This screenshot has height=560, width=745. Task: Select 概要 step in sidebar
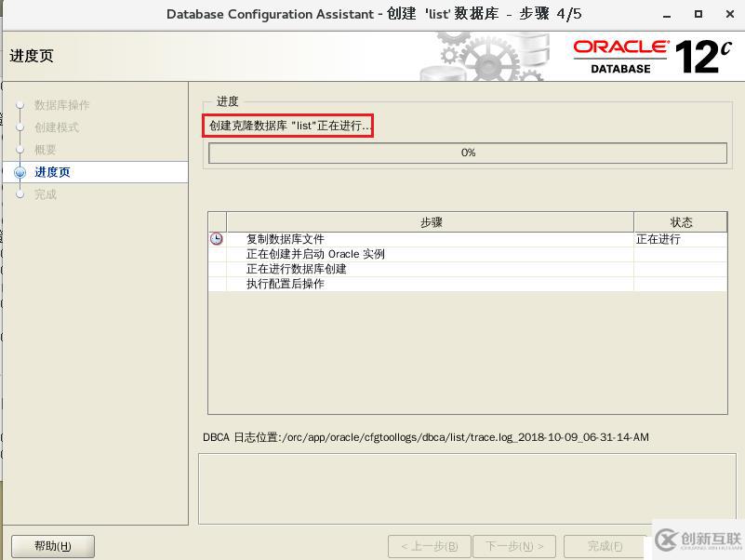point(46,149)
